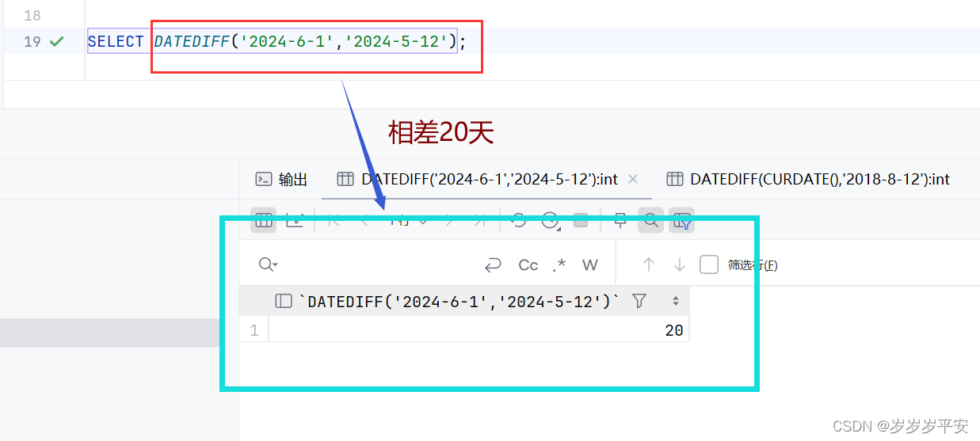Open the page size rows dropdown
This screenshot has width=980, height=441.
(408, 221)
